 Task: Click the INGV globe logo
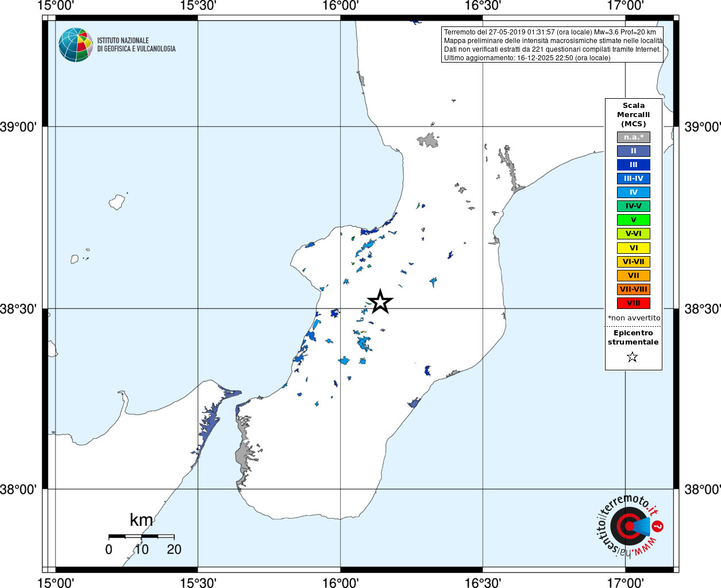point(76,45)
